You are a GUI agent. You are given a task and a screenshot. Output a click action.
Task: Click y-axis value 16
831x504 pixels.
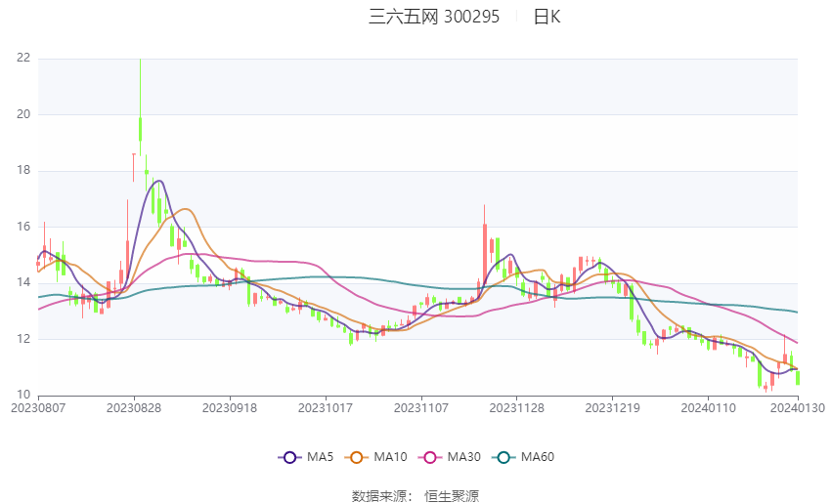click(x=23, y=226)
